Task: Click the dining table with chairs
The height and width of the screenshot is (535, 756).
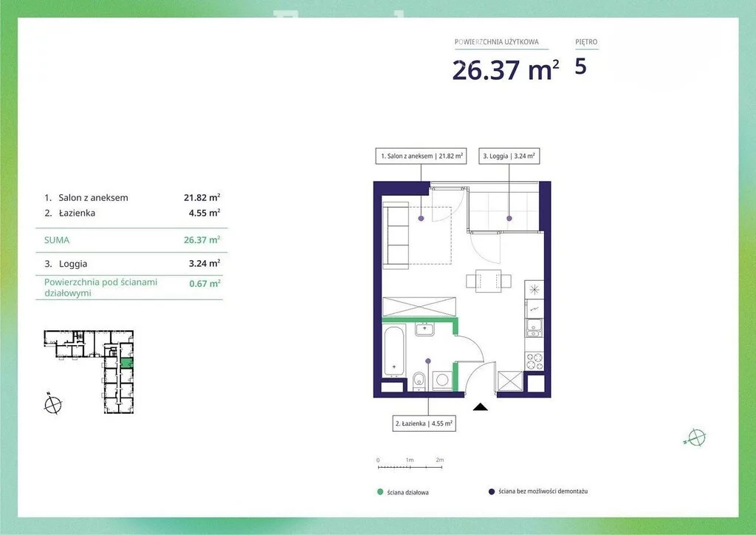Action: coord(488,280)
